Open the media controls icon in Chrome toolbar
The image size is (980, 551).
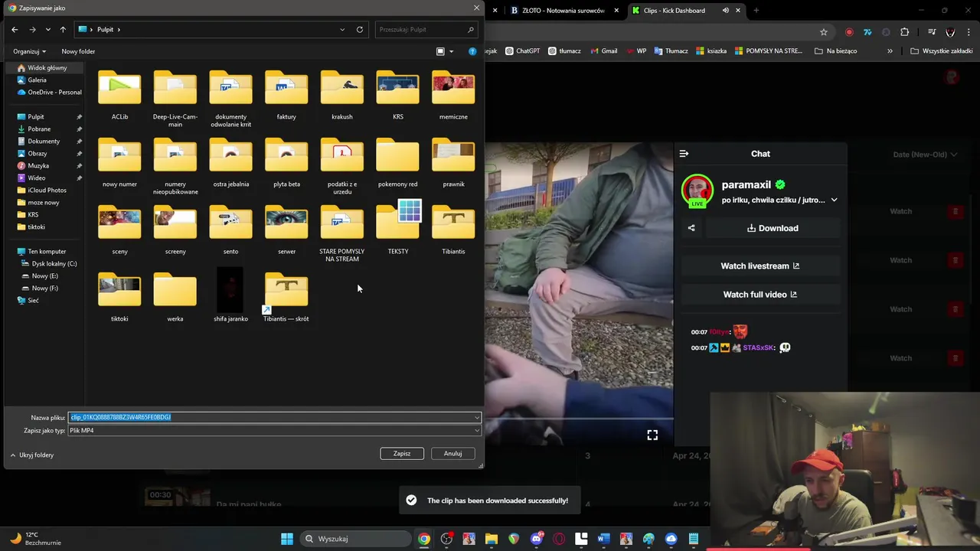[932, 32]
